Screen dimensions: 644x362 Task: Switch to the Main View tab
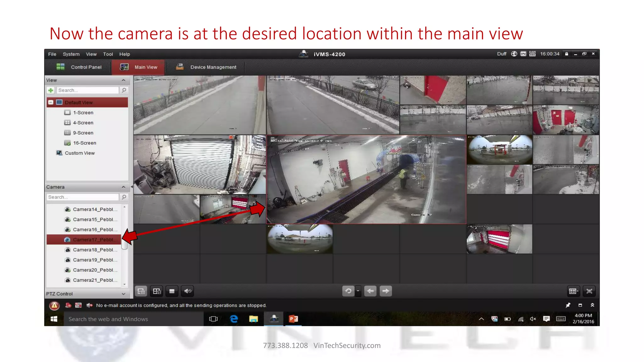[x=138, y=67]
